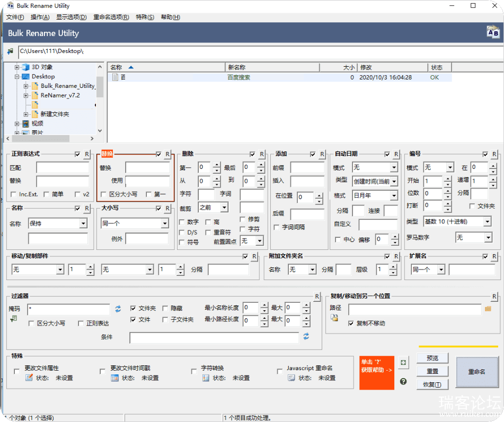Viewport: 504px width, 422px height.
Task: Open the 特殊 menu in the menu bar
Action: pos(145,17)
